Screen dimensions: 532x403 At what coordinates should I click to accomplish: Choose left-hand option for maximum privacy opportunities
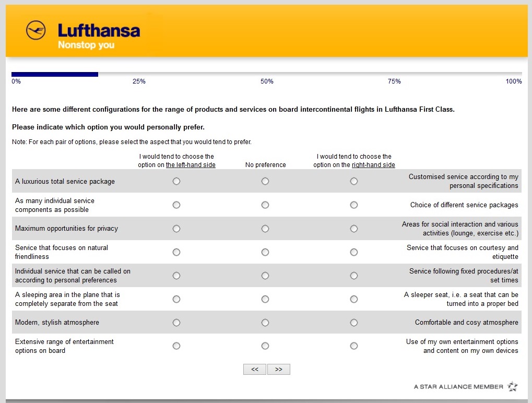[176, 229]
